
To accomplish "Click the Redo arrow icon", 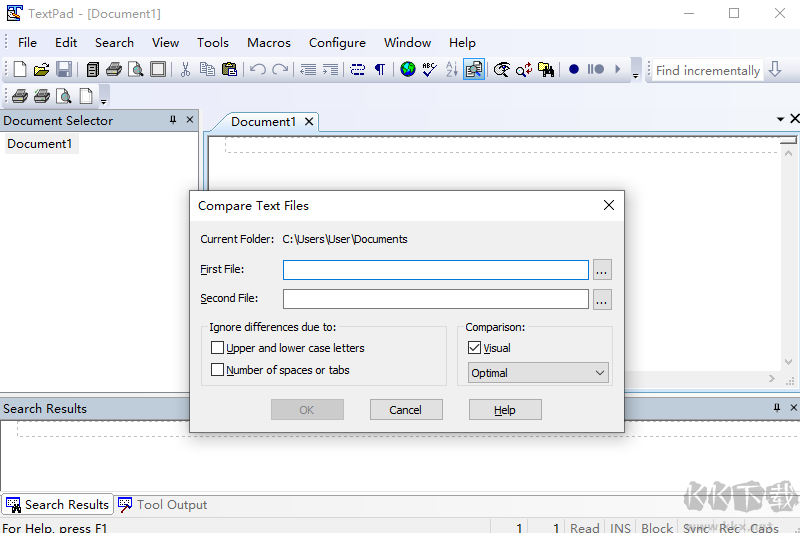I will (x=280, y=69).
